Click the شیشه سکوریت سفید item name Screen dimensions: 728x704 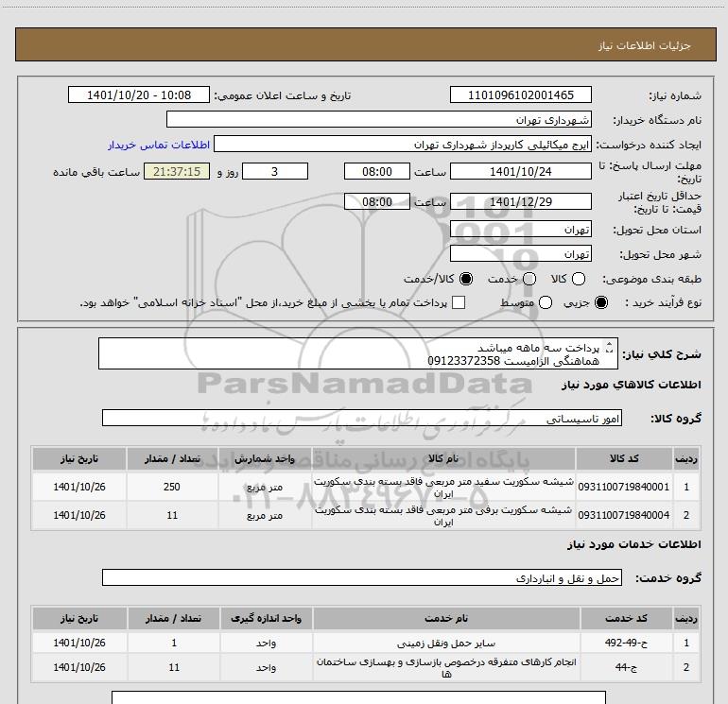(443, 487)
